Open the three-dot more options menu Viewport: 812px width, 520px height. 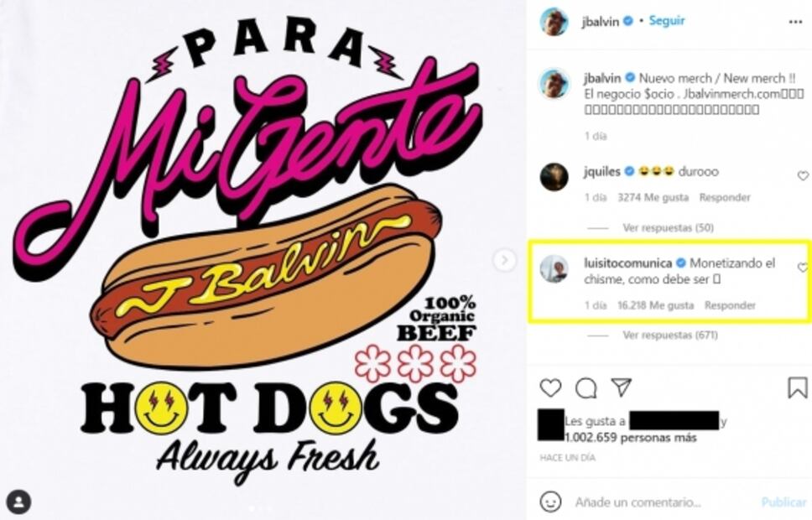[x=795, y=22]
